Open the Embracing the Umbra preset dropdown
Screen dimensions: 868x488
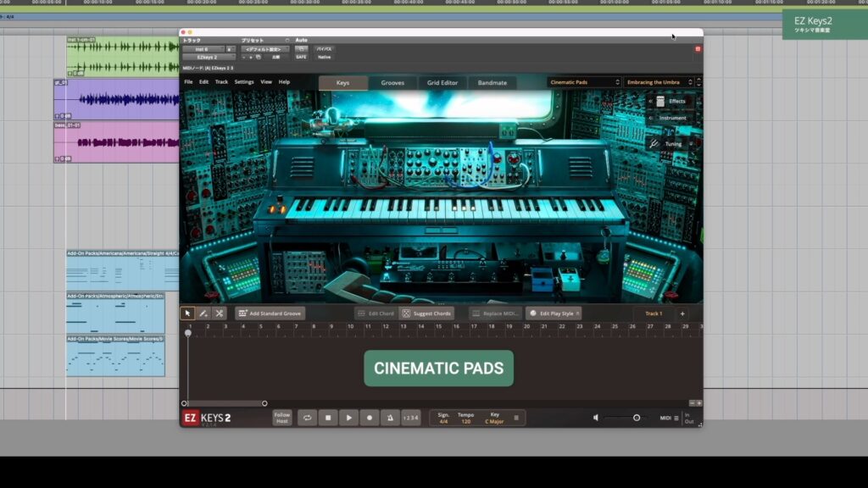click(x=659, y=82)
